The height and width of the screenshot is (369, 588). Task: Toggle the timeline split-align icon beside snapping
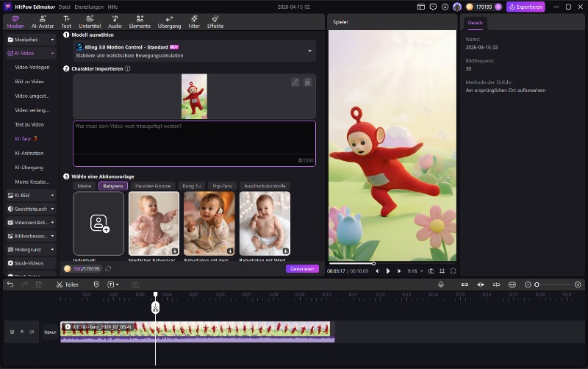coord(496,284)
